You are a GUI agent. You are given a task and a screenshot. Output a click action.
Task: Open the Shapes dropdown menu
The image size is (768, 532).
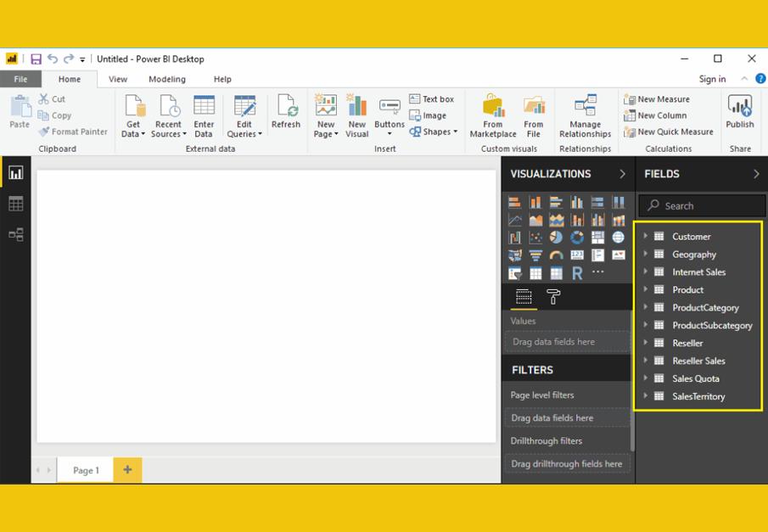coord(434,132)
